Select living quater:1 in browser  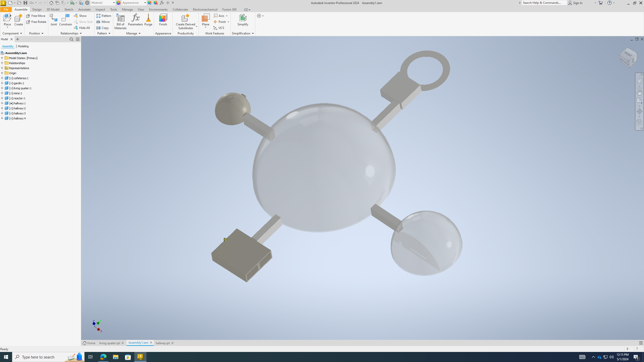(20, 88)
